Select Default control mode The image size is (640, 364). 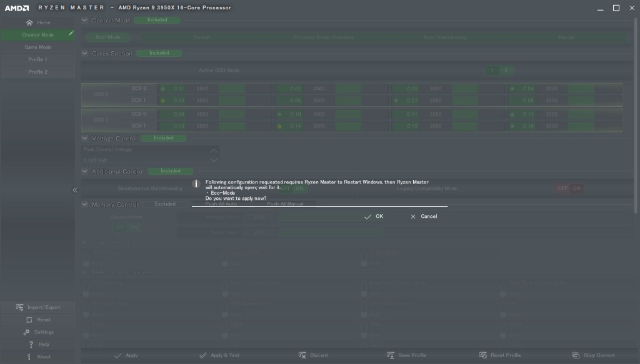pyautogui.click(x=202, y=37)
